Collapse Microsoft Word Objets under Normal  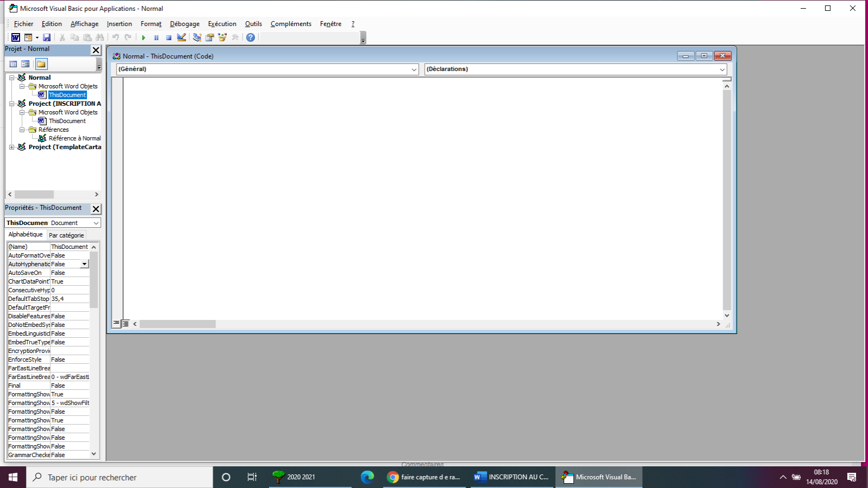[22, 86]
